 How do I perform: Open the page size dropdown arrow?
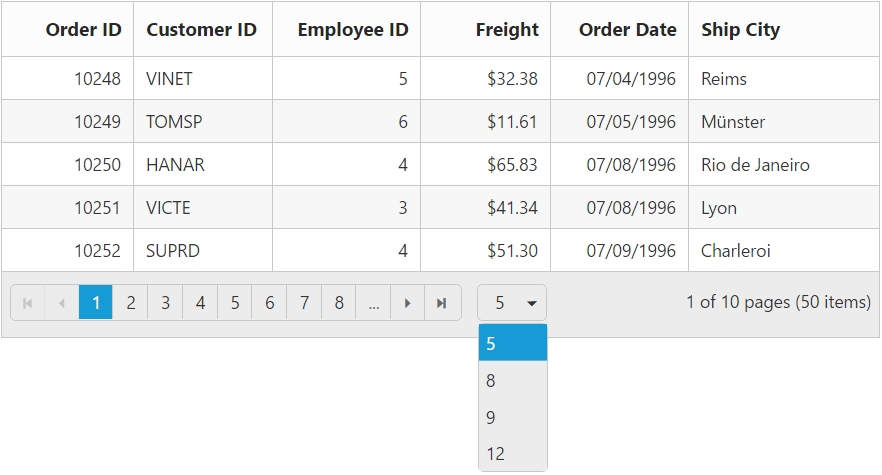(x=531, y=303)
